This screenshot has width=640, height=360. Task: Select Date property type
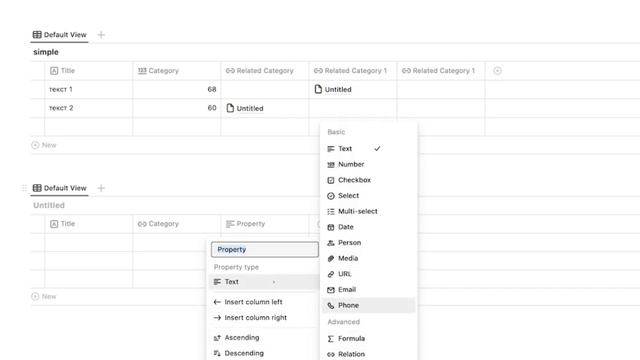369,227
